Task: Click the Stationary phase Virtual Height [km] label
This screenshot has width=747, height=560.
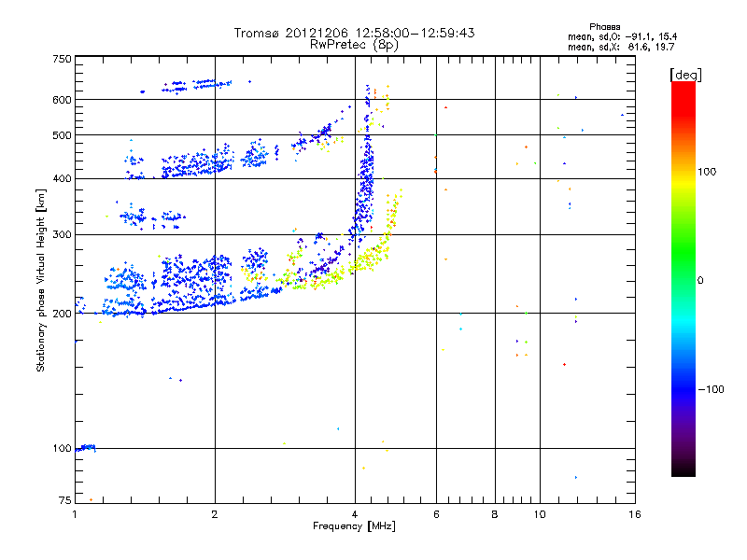Action: click(41, 280)
